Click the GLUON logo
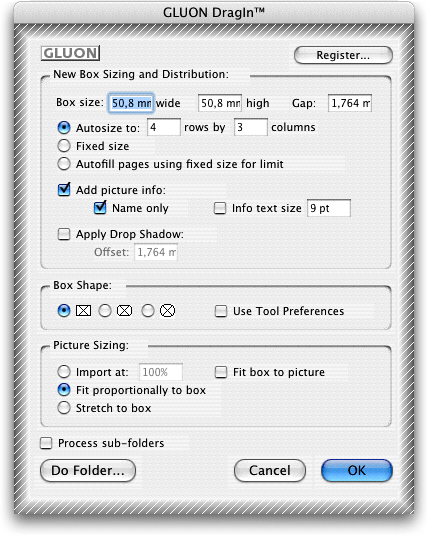428x537 pixels. click(71, 53)
